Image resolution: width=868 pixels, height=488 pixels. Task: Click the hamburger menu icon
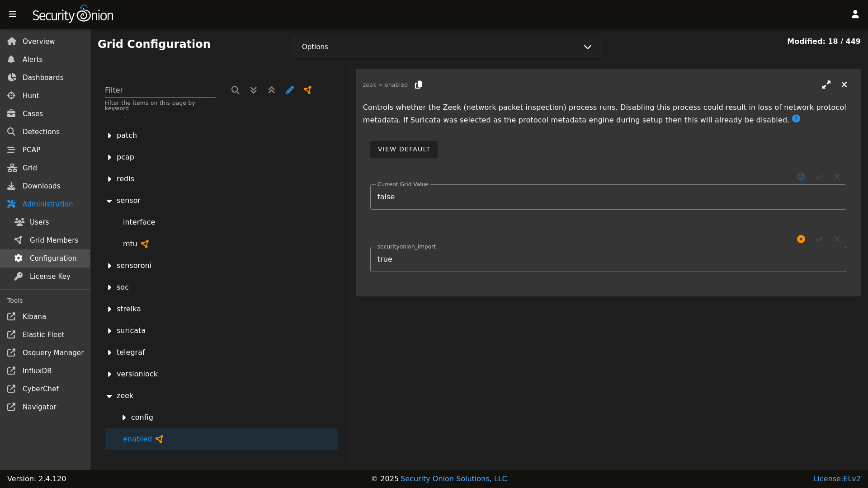tap(13, 14)
